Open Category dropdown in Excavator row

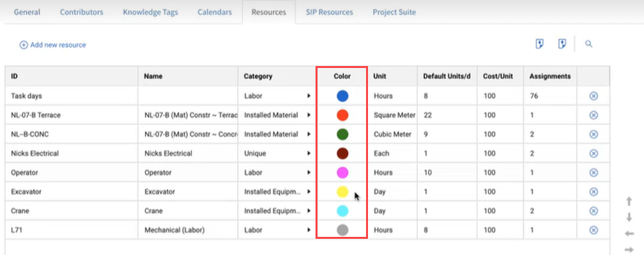pos(308,192)
